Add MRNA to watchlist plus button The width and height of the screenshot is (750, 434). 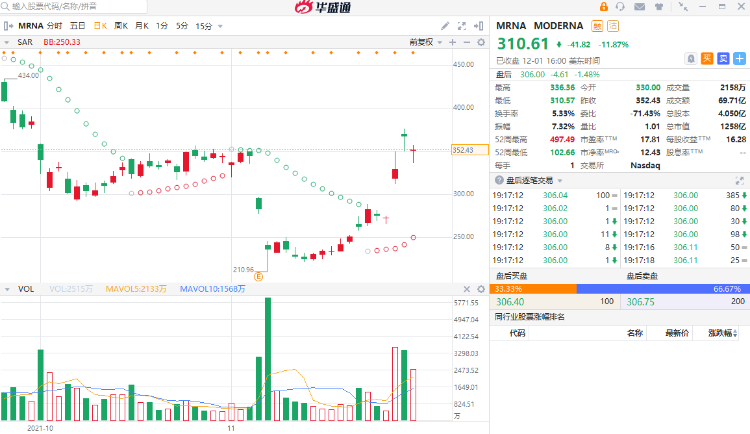point(739,59)
